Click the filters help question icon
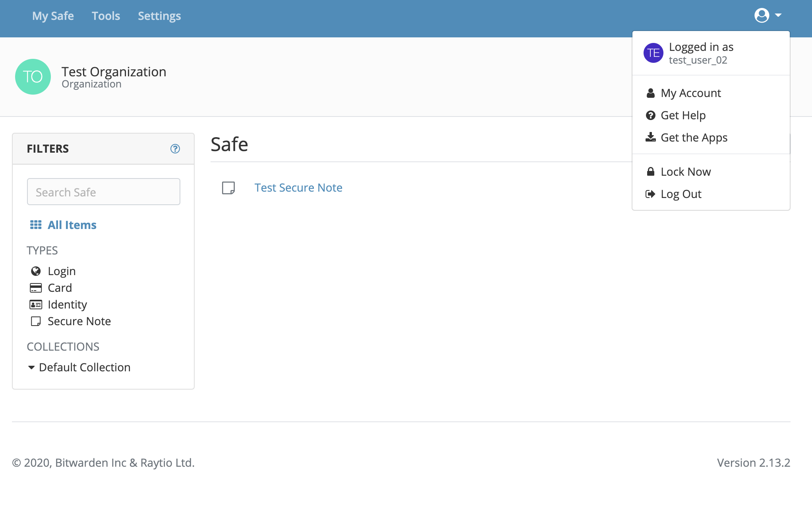 (x=175, y=149)
